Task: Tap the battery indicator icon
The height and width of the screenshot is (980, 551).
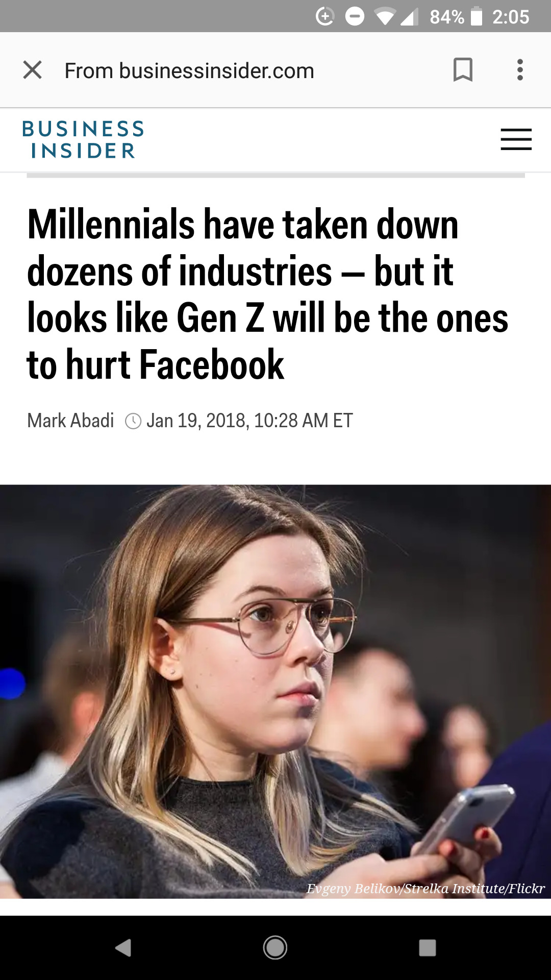Action: click(x=476, y=17)
